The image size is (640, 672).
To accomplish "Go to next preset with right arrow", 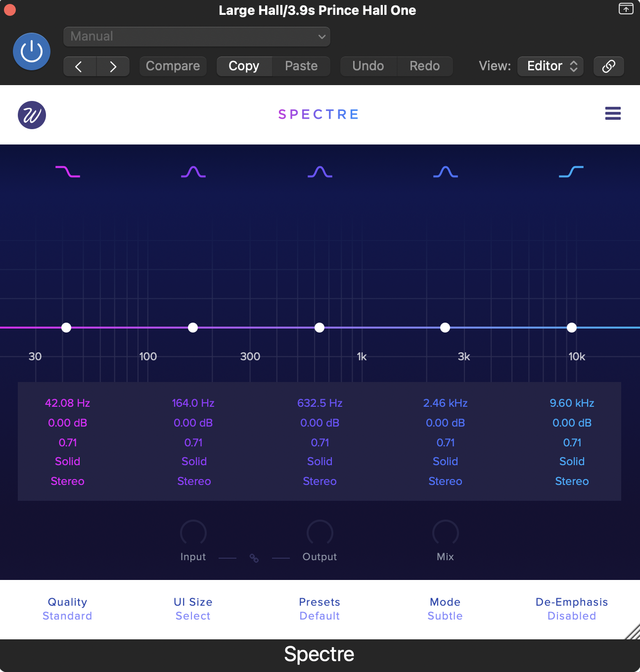I will click(x=113, y=66).
